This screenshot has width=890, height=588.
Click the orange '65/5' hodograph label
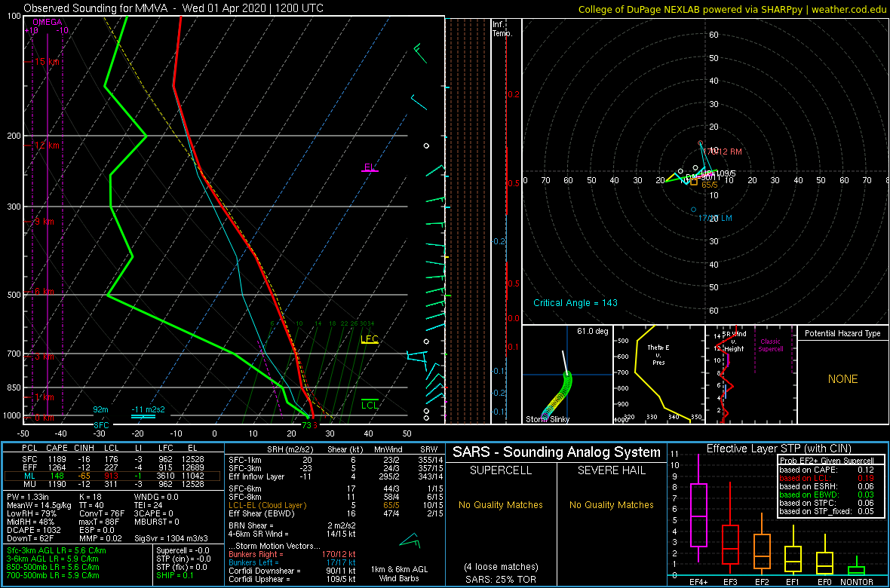coord(710,185)
